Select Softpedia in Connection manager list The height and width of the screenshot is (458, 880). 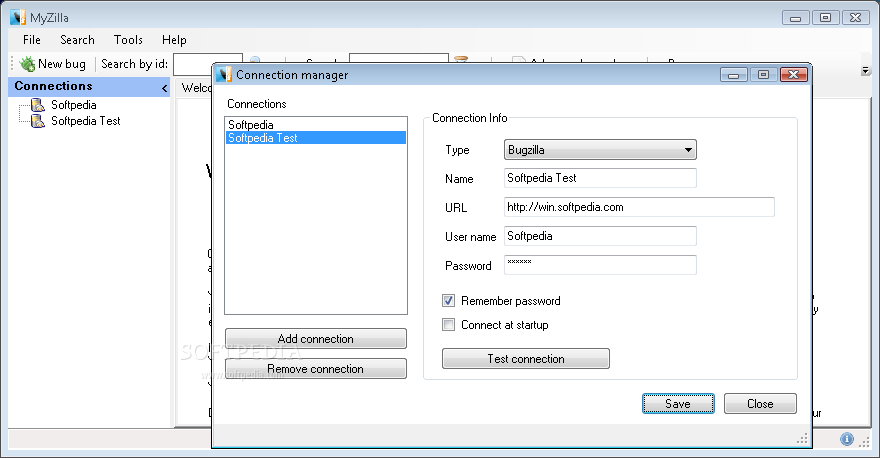[x=315, y=125]
